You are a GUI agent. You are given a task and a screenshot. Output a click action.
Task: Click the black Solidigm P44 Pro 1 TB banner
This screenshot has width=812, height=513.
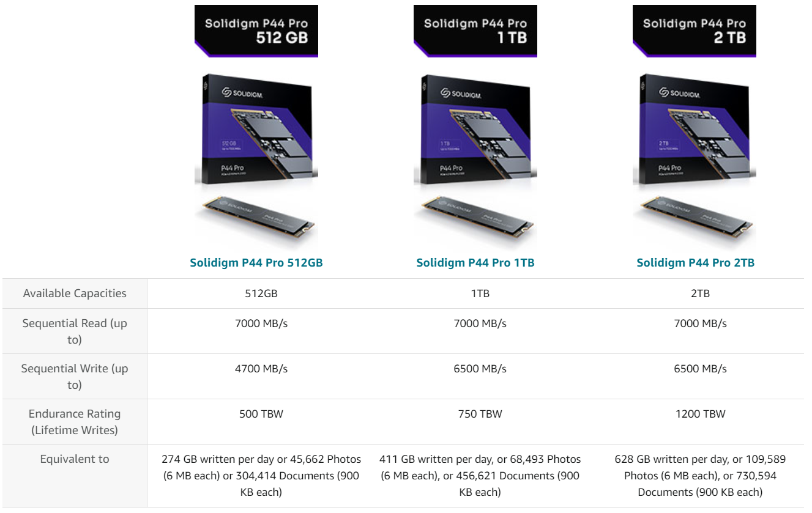click(x=475, y=31)
